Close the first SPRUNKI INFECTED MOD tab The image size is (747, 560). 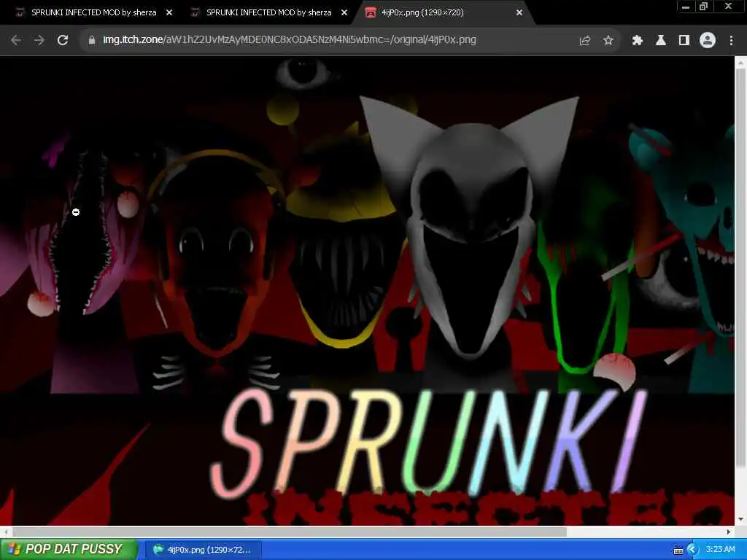tap(169, 13)
